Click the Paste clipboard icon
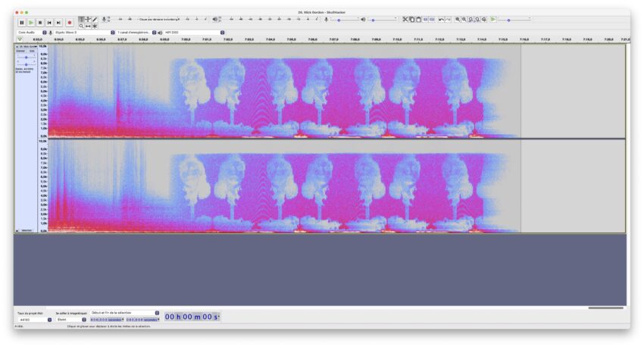This screenshot has width=644, height=347. click(x=418, y=19)
